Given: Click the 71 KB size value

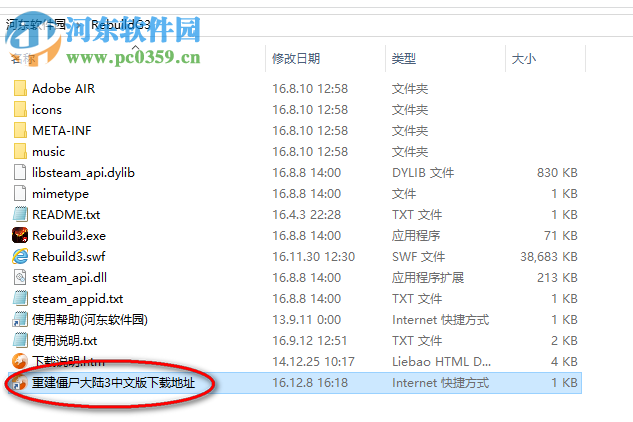Looking at the screenshot, I should pyautogui.click(x=561, y=235).
